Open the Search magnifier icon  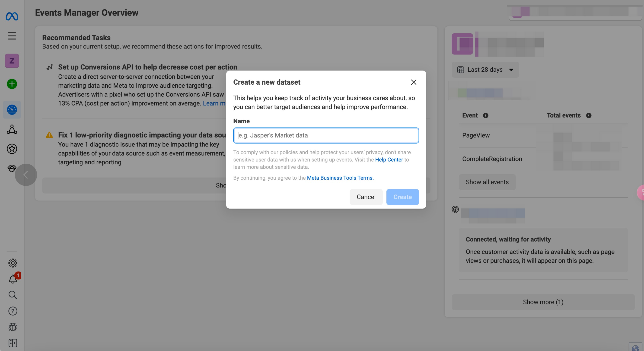tap(13, 295)
